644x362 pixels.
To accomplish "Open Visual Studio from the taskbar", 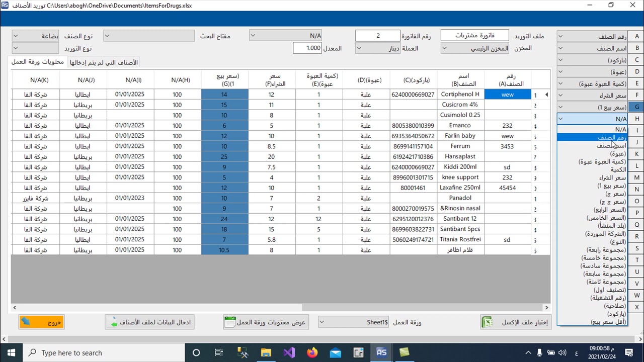I will (x=289, y=352).
